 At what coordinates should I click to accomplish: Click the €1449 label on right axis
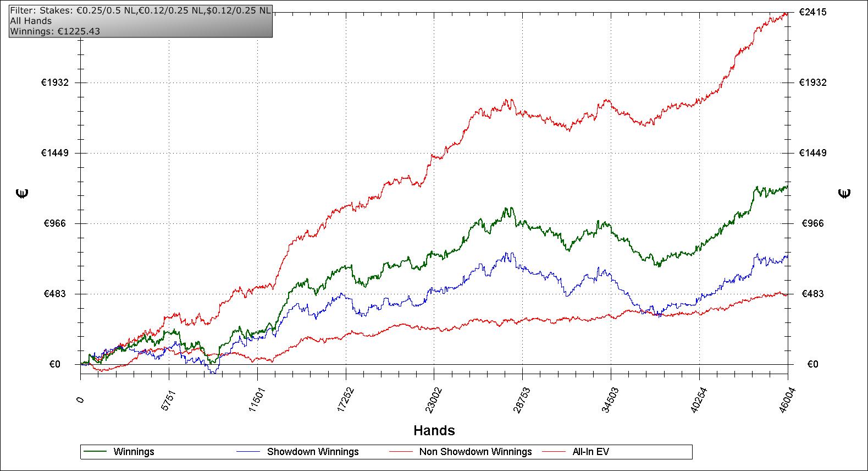click(x=812, y=153)
